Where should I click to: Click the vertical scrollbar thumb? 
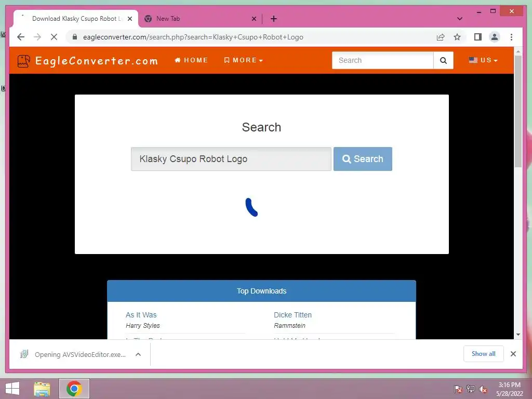coord(518,111)
